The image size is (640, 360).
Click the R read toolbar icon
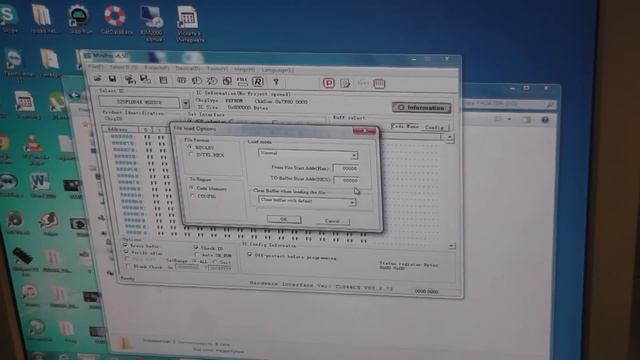coord(258,82)
